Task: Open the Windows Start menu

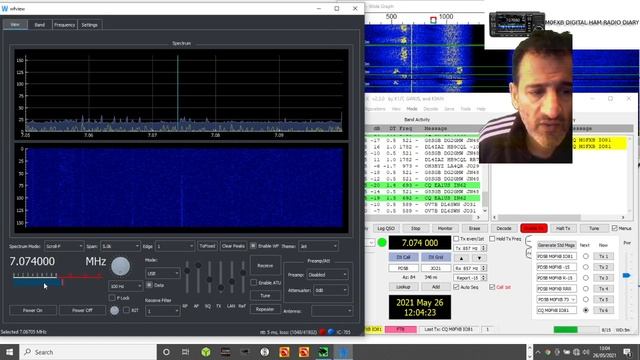Action: 9,352
